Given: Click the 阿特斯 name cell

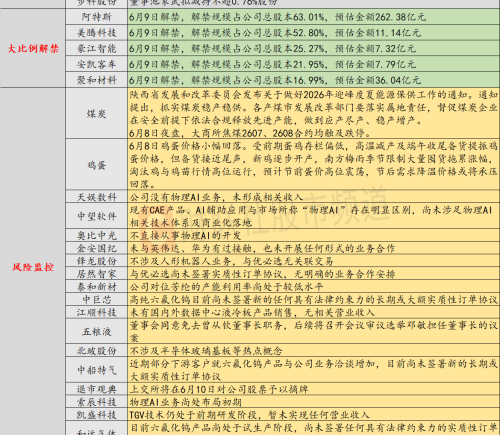Looking at the screenshot, I should pyautogui.click(x=96, y=17).
